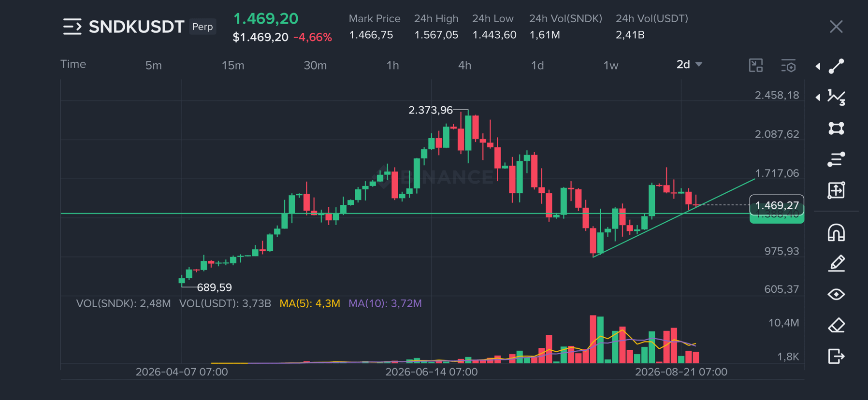
Task: Open the 2d interval dropdown
Action: (x=689, y=64)
